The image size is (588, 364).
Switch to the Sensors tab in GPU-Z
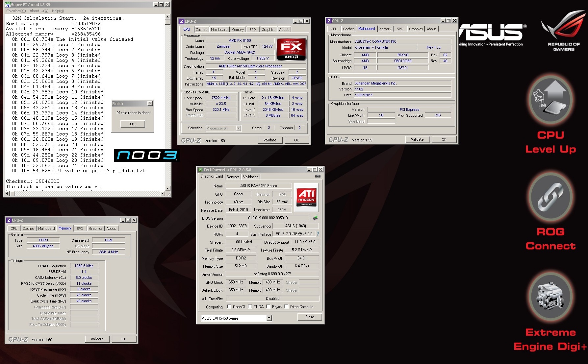coord(233,177)
